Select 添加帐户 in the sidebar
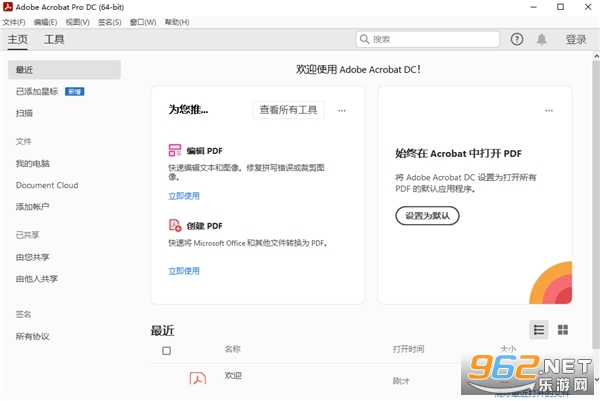This screenshot has height=401, width=600. [33, 207]
